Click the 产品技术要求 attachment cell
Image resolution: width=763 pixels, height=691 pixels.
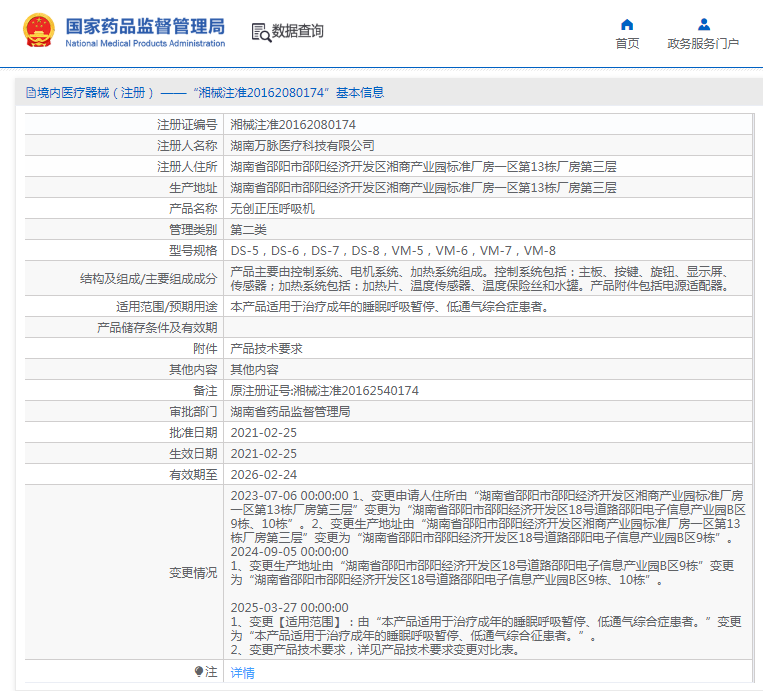click(x=267, y=349)
